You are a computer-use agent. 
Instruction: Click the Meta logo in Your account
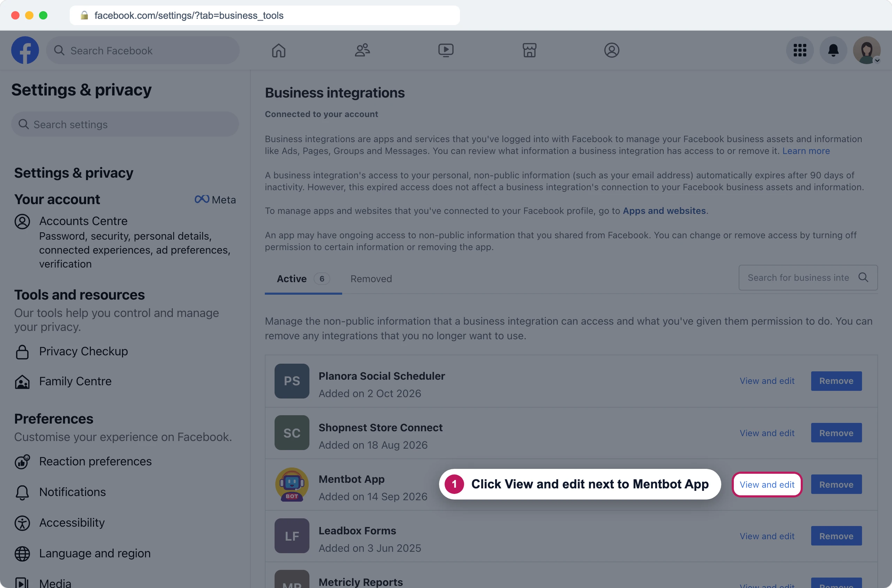[x=215, y=200]
